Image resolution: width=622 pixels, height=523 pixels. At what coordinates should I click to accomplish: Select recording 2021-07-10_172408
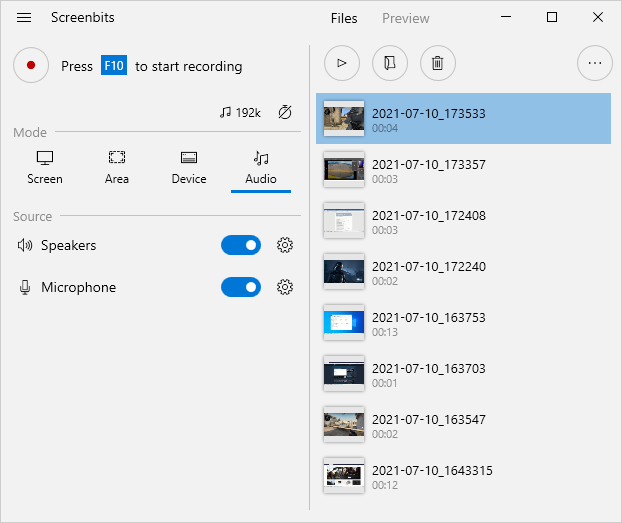coord(463,221)
